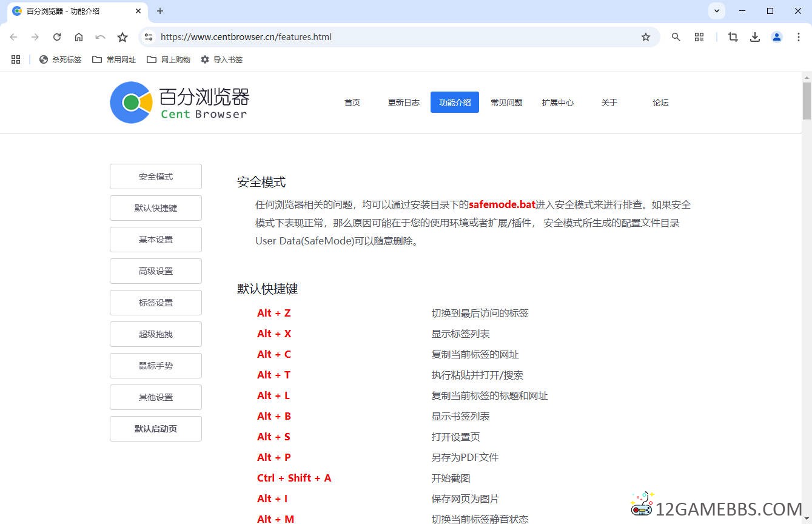Click the 标签设置 sidebar button
The height and width of the screenshot is (524, 812).
(156, 303)
